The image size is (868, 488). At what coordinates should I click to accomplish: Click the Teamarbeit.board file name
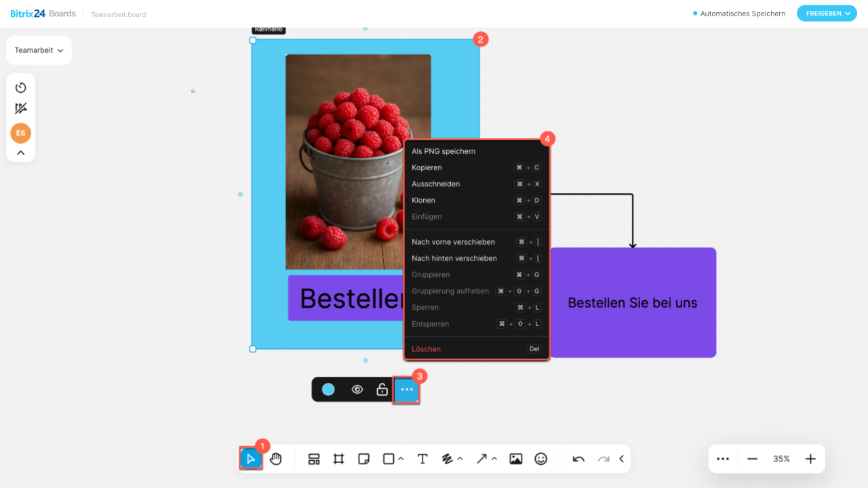119,14
